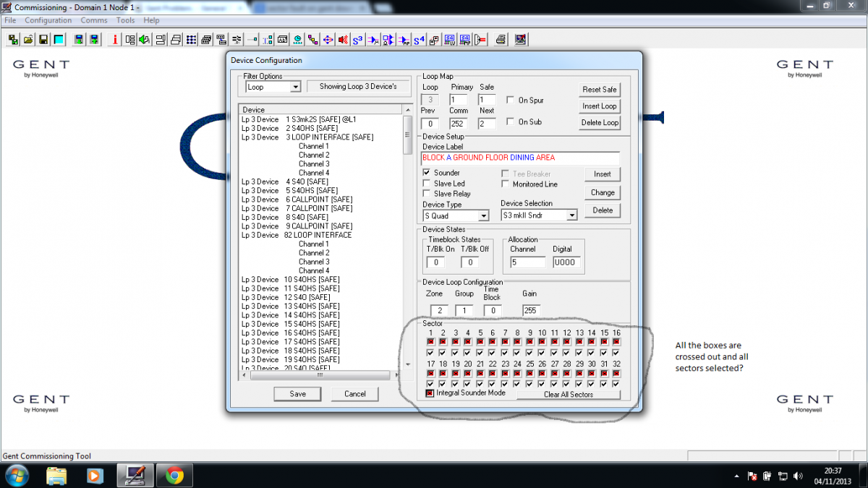This screenshot has width=868, height=488.
Task: Open the Windows Start menu
Action: 16,476
